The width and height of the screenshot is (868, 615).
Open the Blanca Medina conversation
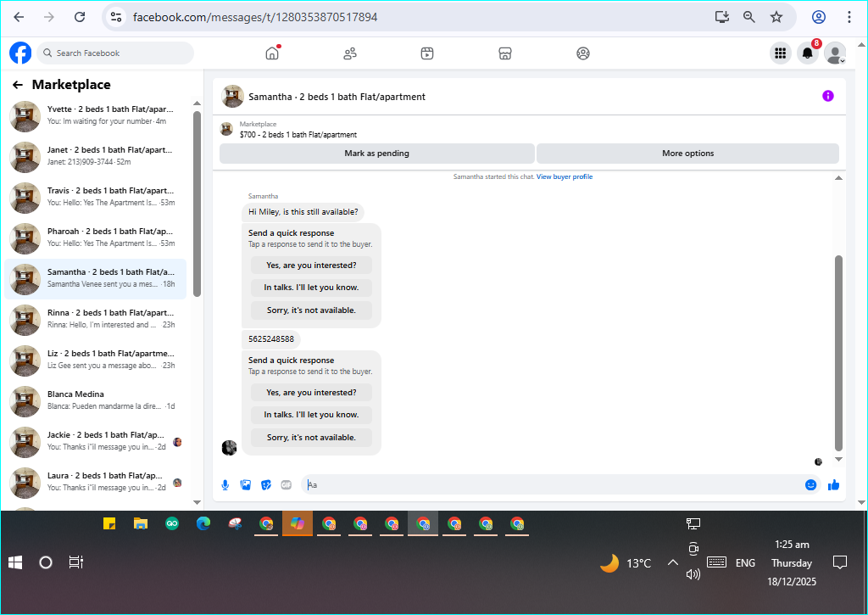tap(95, 401)
